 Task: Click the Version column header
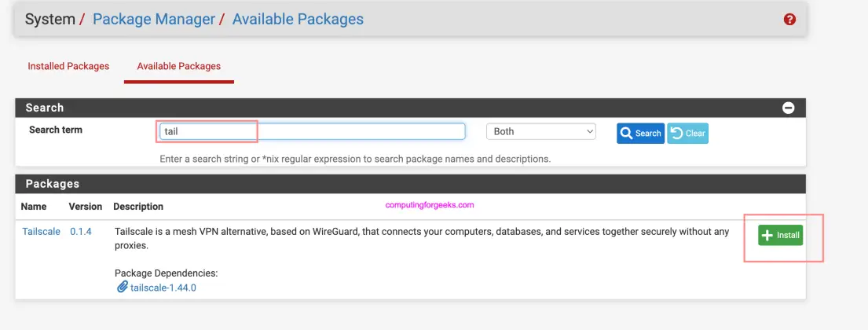86,207
